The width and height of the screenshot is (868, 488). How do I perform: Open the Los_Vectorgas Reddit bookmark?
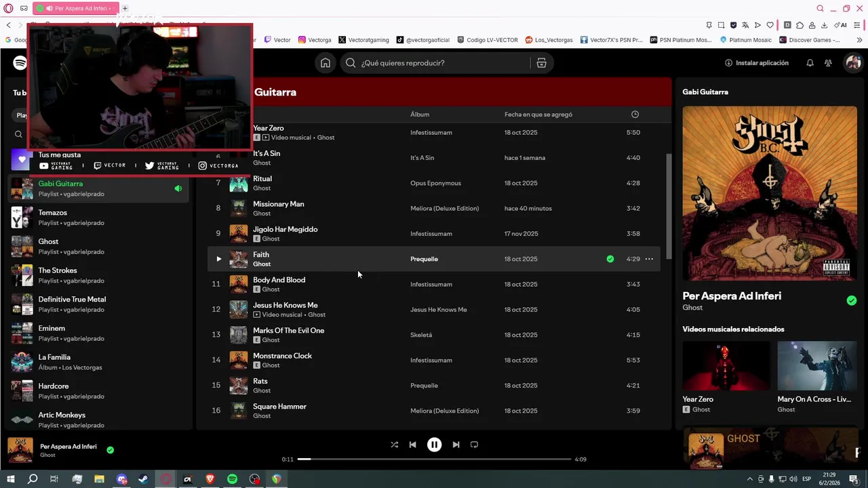pyautogui.click(x=549, y=40)
